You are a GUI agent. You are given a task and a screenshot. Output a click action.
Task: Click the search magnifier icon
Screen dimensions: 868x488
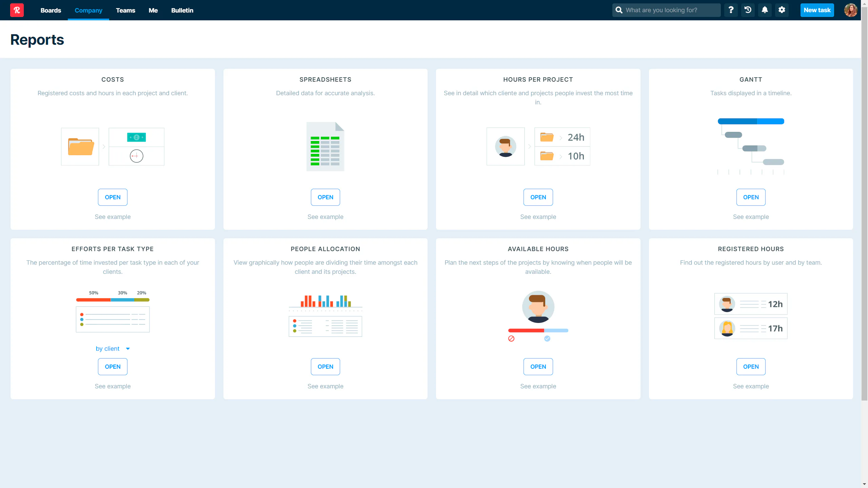coord(619,10)
